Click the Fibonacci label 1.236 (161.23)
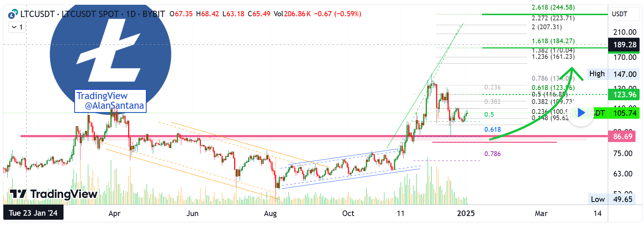 553,57
